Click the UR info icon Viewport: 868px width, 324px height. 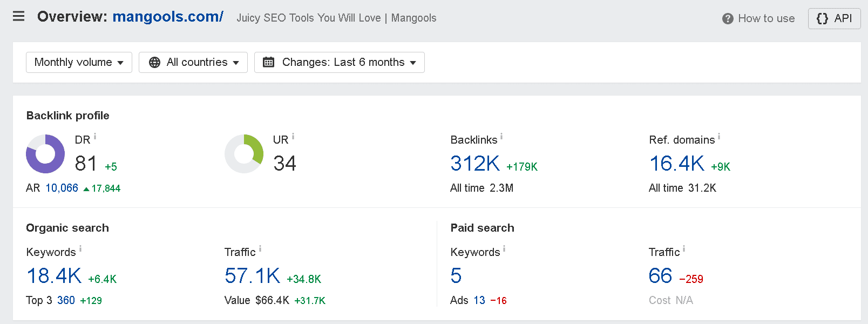293,137
